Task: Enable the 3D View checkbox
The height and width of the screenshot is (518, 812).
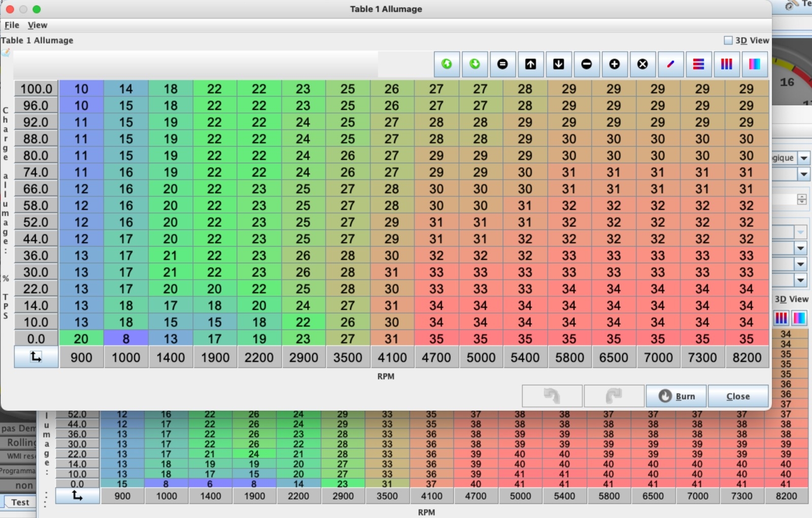Action: click(x=728, y=41)
